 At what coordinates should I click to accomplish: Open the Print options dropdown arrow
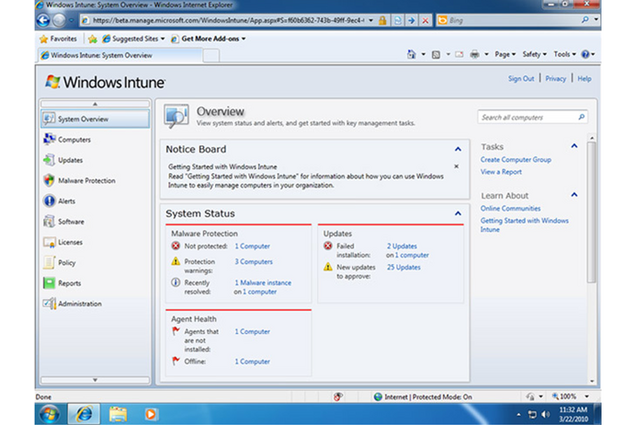tap(487, 54)
